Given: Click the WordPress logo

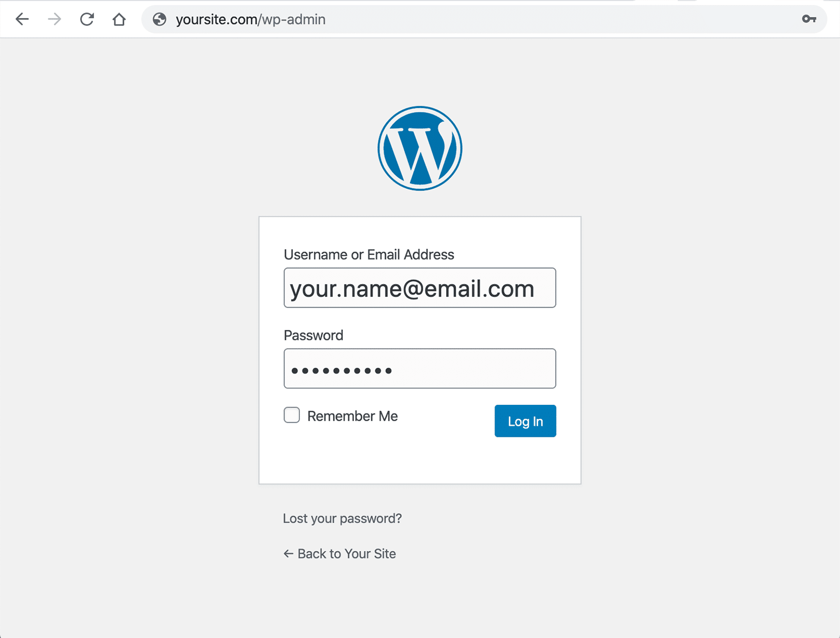Looking at the screenshot, I should click(420, 149).
